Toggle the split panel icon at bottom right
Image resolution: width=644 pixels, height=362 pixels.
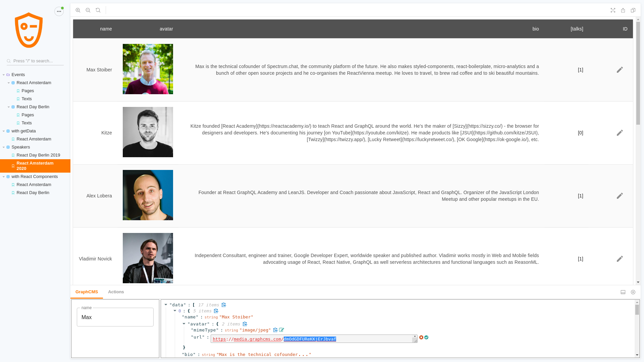[623, 292]
